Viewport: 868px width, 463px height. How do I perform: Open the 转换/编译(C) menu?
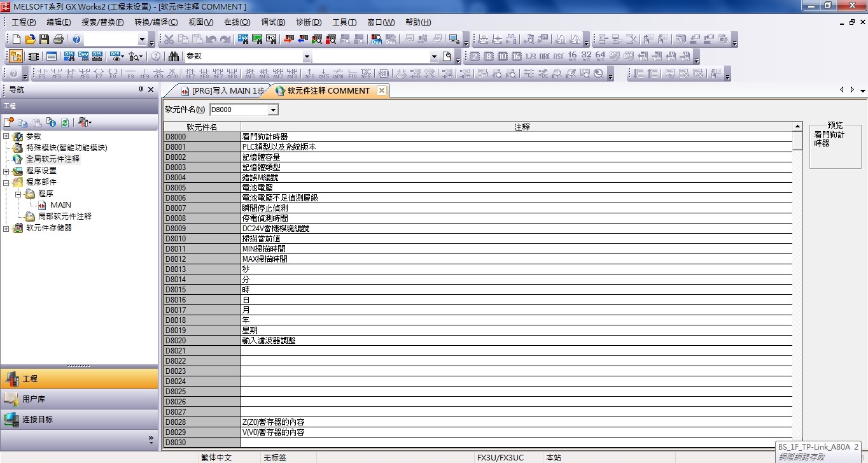pyautogui.click(x=156, y=22)
